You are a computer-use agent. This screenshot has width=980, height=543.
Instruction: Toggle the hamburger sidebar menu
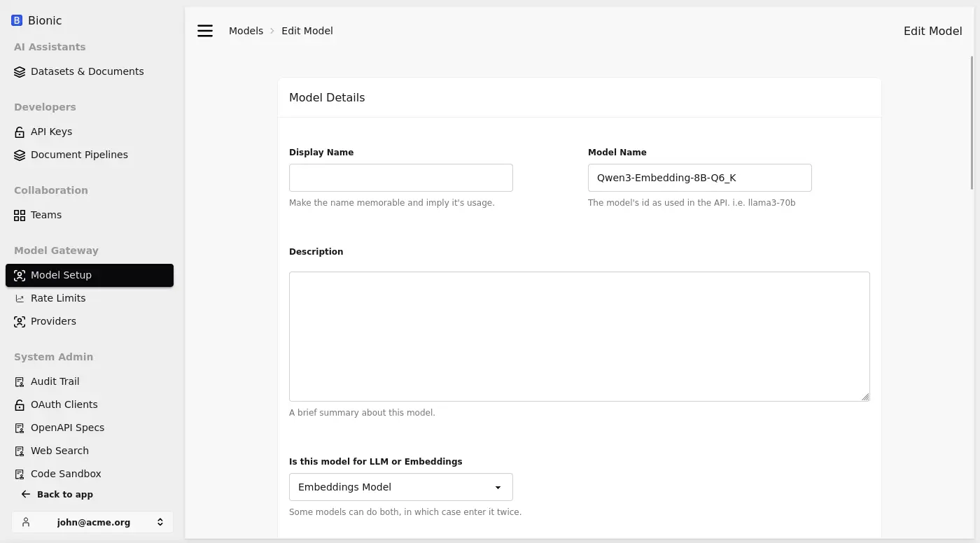[205, 31]
